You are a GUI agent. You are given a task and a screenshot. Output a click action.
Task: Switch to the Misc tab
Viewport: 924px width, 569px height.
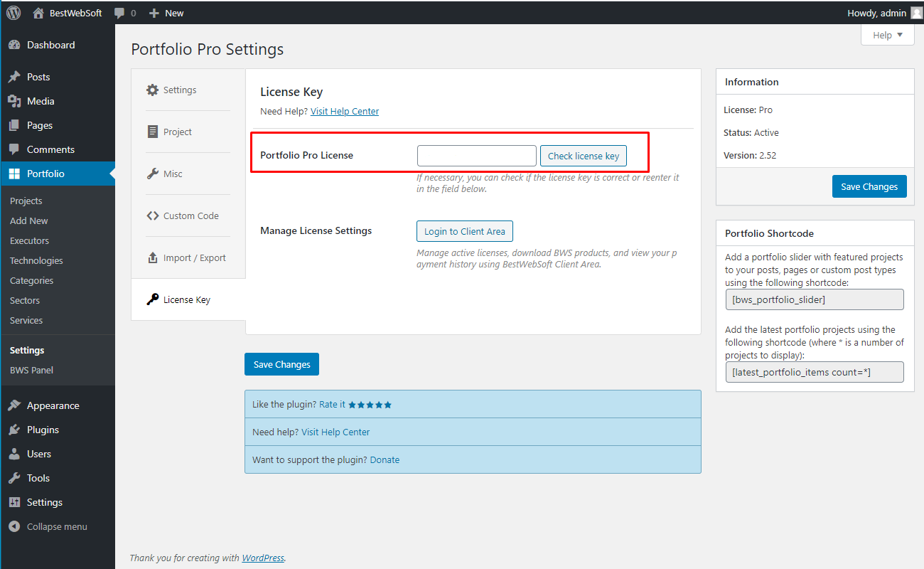pyautogui.click(x=188, y=174)
